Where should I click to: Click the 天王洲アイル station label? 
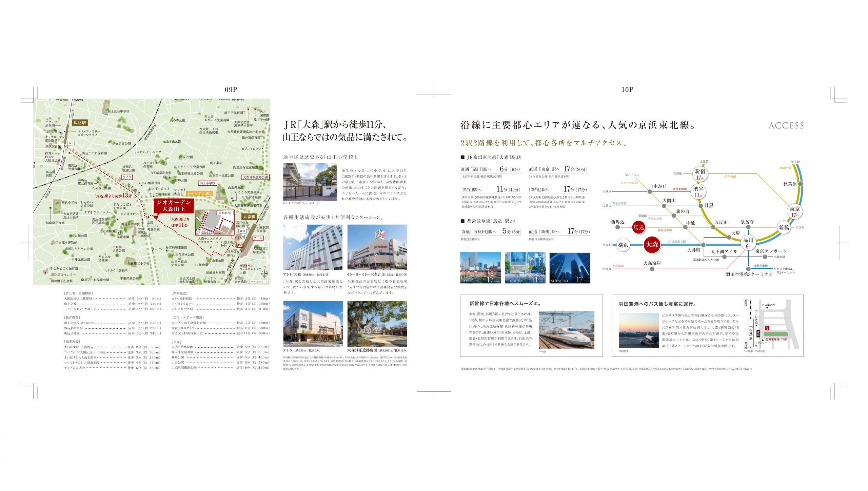724,252
